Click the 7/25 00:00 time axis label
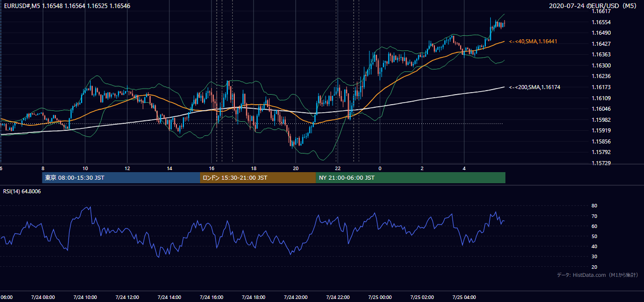 click(x=380, y=297)
